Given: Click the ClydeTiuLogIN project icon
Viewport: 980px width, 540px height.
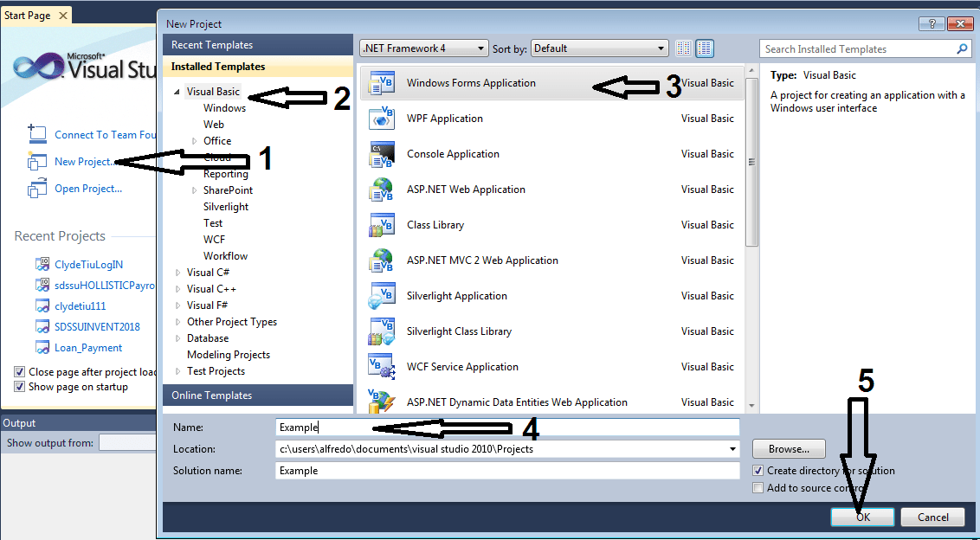Looking at the screenshot, I should (x=42, y=265).
